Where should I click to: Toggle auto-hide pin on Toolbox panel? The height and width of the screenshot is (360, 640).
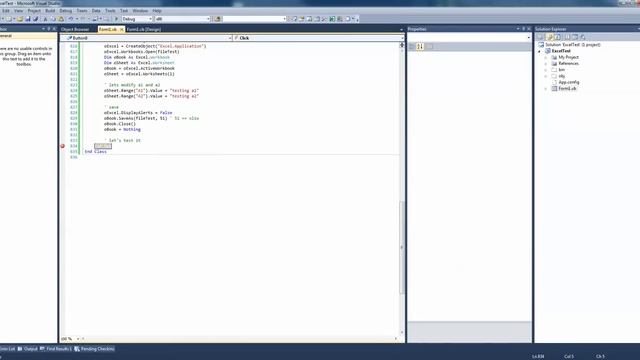[x=49, y=29]
